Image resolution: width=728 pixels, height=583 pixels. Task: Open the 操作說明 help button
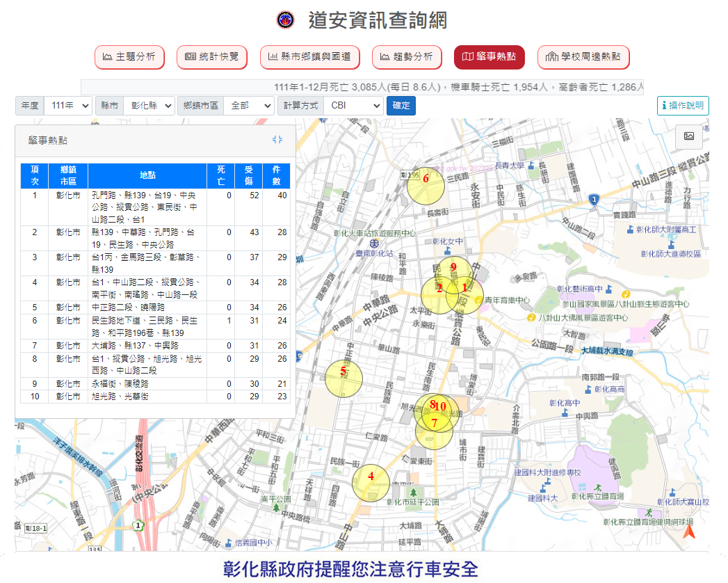tap(683, 106)
